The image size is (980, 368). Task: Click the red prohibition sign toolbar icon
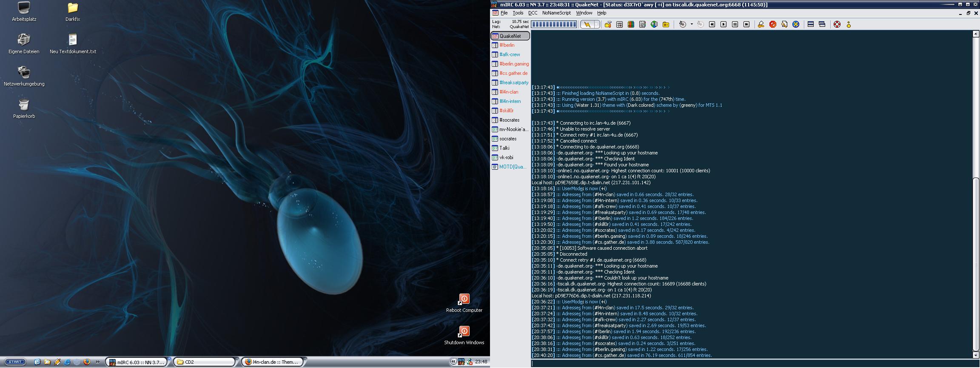point(773,25)
